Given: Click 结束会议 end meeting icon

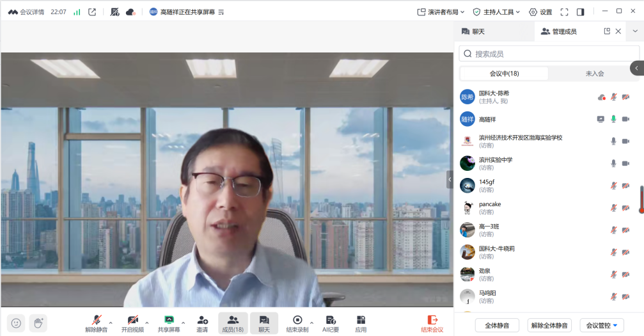Looking at the screenshot, I should click(432, 320).
